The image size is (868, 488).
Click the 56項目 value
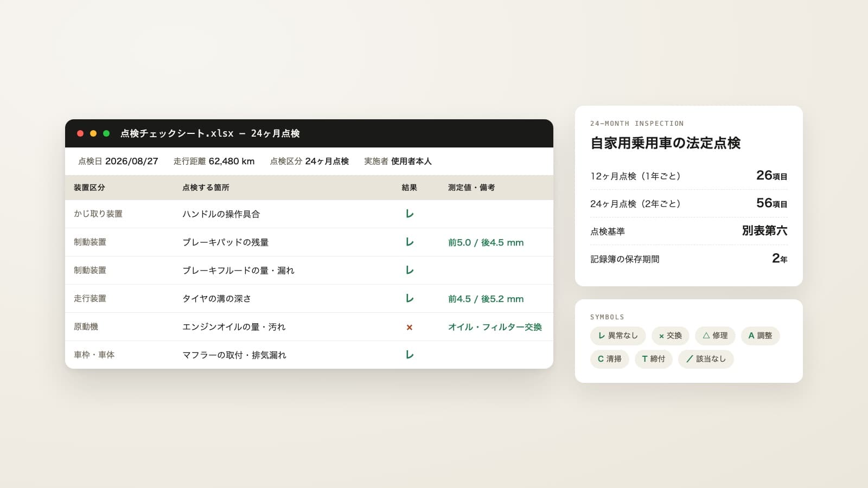coord(772,203)
